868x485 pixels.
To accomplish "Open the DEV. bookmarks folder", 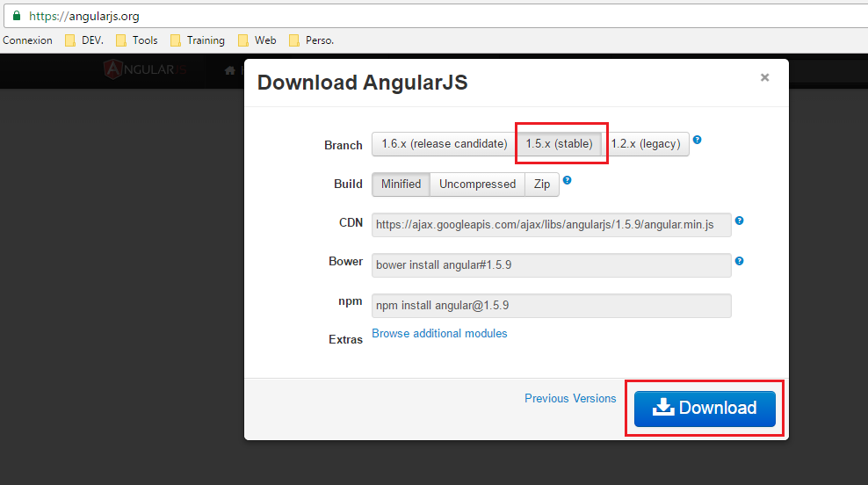I will click(84, 40).
